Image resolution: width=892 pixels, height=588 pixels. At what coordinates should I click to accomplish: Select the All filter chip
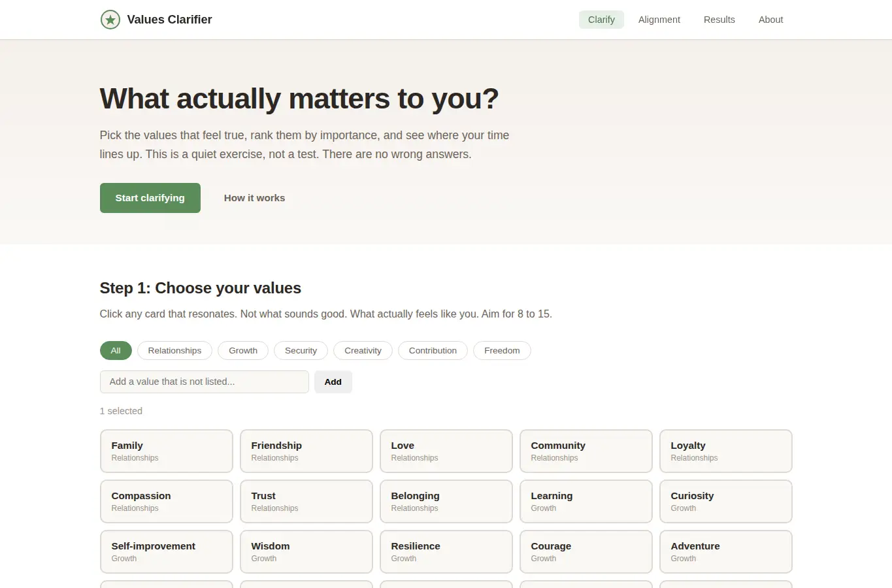click(116, 351)
